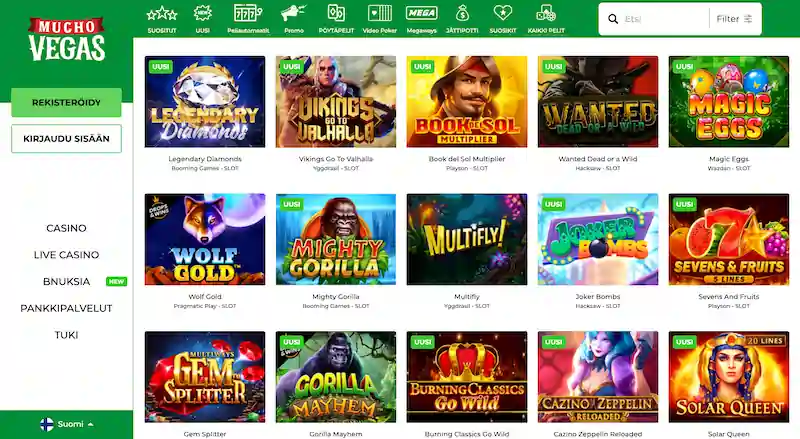Open Cazino Zeppelin Reloaded thumbnail
The width and height of the screenshot is (800, 439).
click(598, 377)
